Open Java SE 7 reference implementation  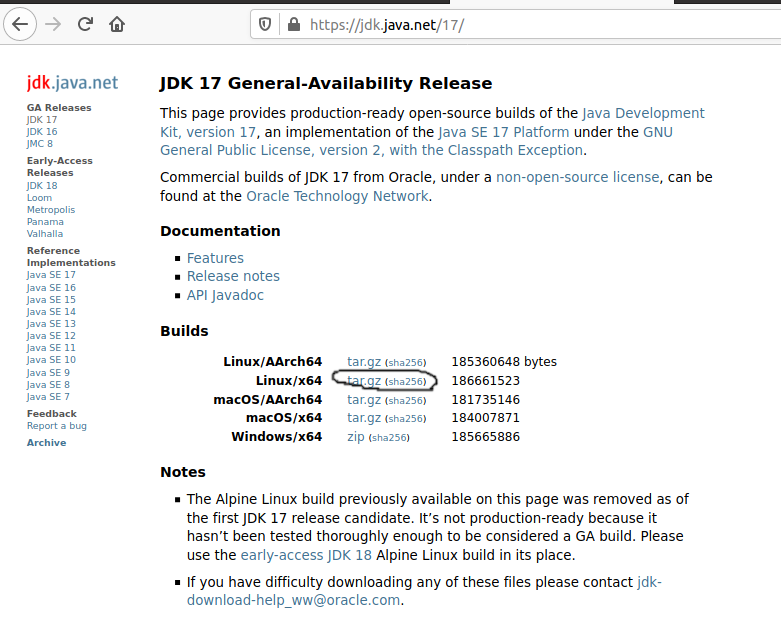point(48,396)
